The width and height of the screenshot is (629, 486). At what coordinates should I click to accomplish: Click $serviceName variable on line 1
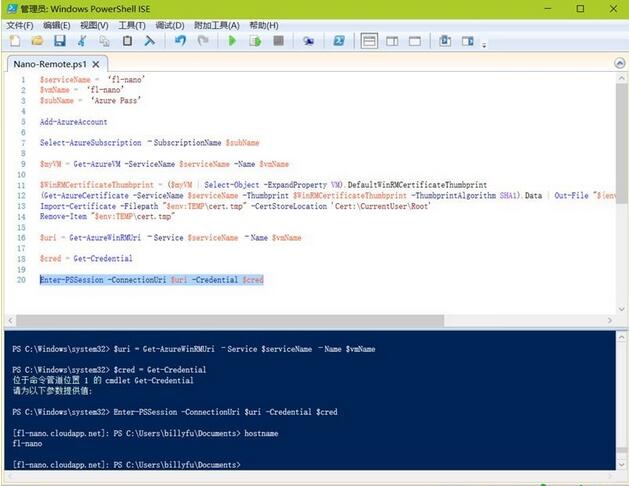click(x=65, y=80)
